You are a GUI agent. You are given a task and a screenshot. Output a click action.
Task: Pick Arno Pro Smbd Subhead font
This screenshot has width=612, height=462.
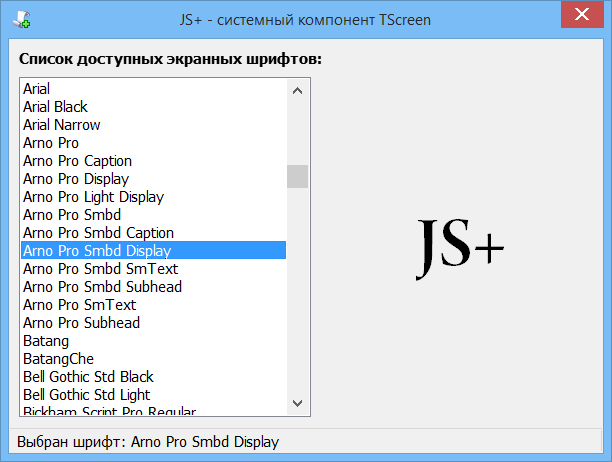tap(153, 286)
